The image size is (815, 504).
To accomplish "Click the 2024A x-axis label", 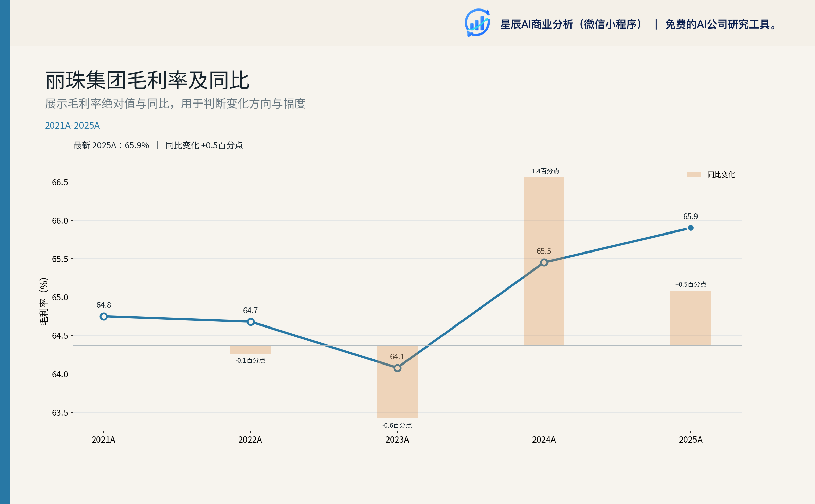I will coord(544,440).
